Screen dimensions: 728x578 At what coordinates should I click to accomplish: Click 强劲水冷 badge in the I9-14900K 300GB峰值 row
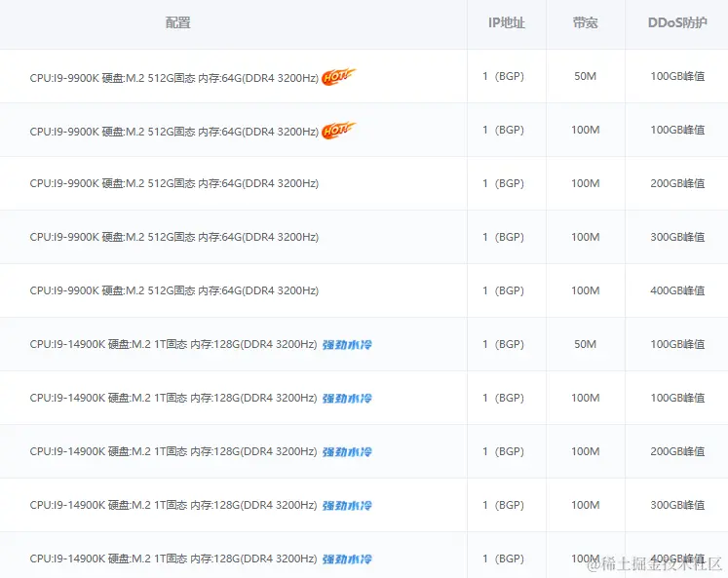(x=347, y=506)
